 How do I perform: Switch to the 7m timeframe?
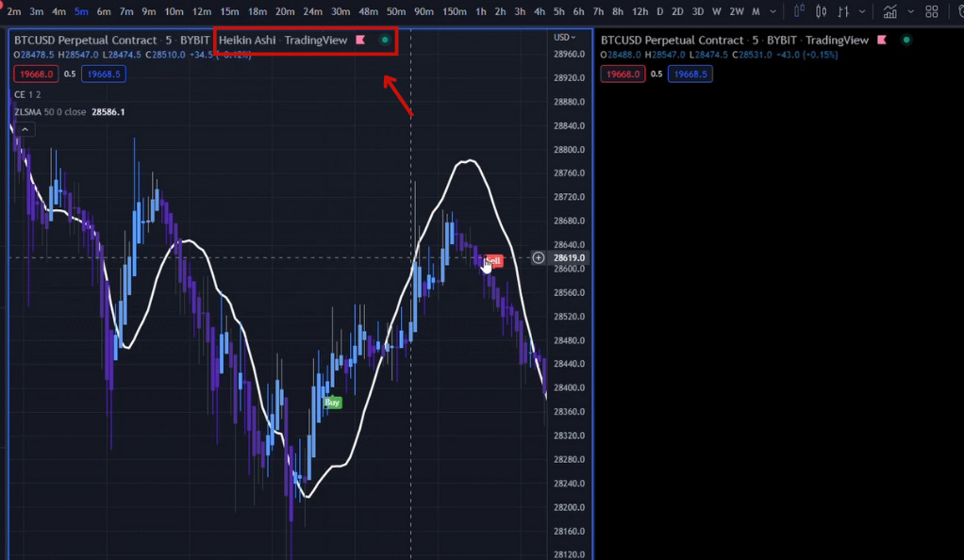[x=126, y=11]
